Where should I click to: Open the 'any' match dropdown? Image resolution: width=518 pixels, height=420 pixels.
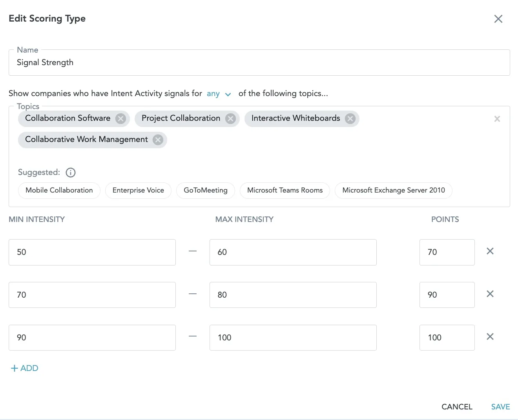(219, 94)
